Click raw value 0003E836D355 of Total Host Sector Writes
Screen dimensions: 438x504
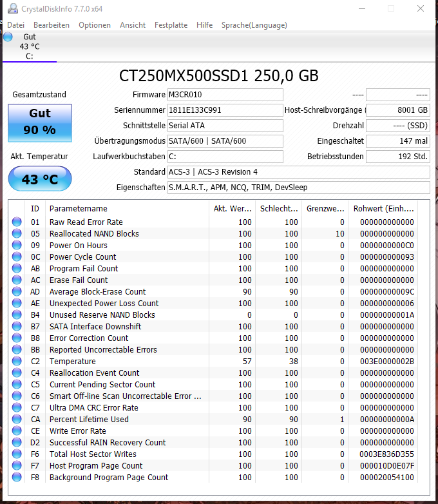(387, 454)
